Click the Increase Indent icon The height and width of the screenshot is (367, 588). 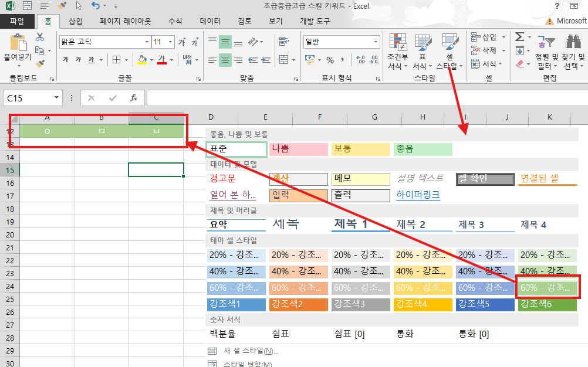click(x=266, y=60)
